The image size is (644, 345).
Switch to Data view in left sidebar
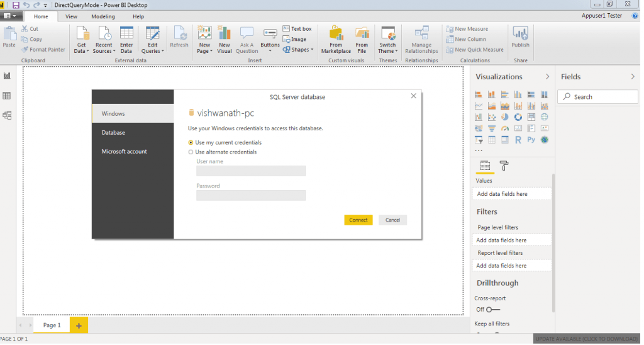6,96
